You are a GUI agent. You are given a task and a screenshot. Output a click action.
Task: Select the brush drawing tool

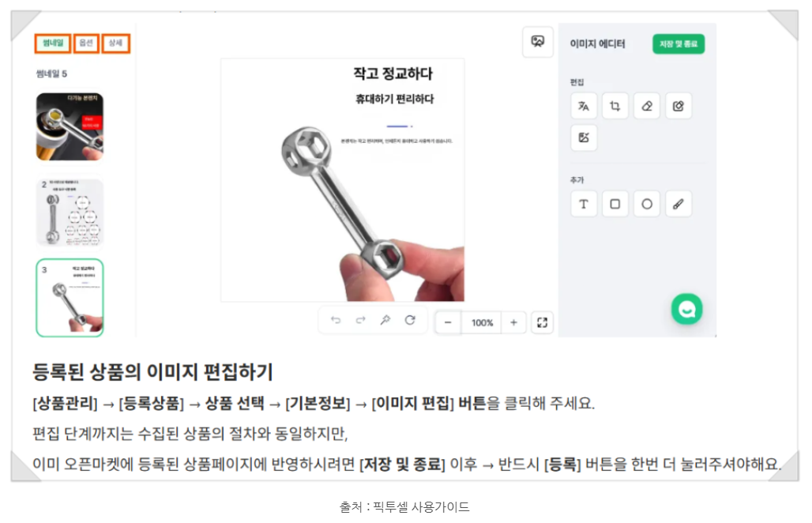coord(679,204)
